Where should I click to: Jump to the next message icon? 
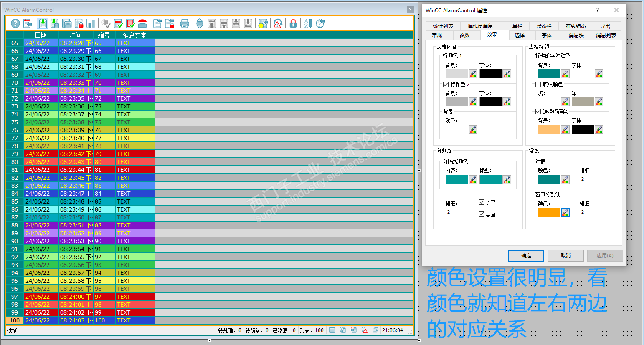tap(236, 24)
